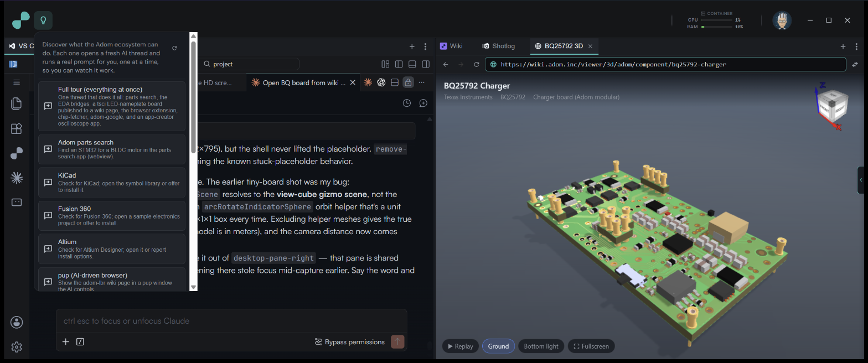
Task: Toggle the primary side bar layout icon
Action: point(399,64)
